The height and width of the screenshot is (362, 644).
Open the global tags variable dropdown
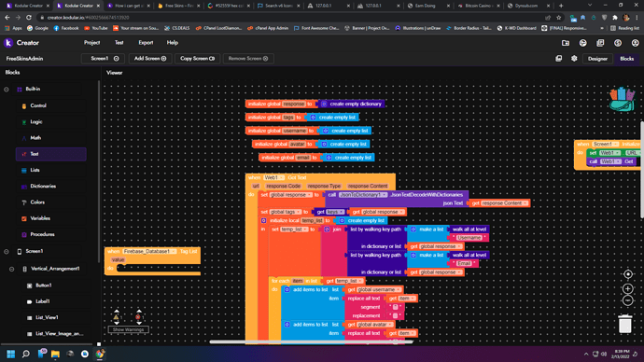point(285,212)
